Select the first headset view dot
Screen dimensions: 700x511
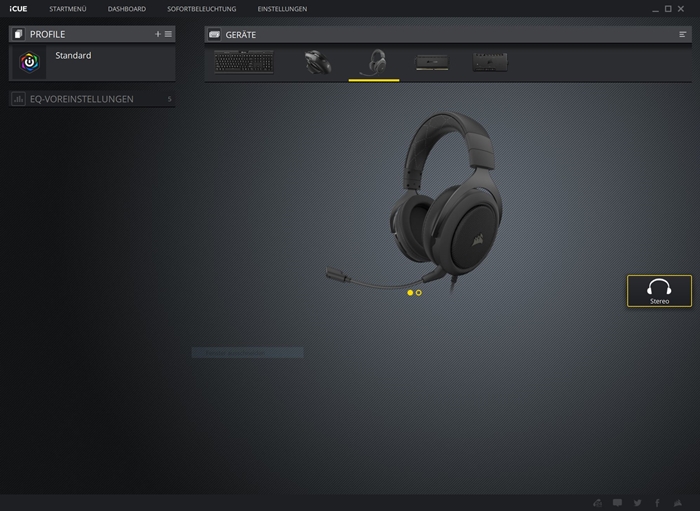(410, 293)
